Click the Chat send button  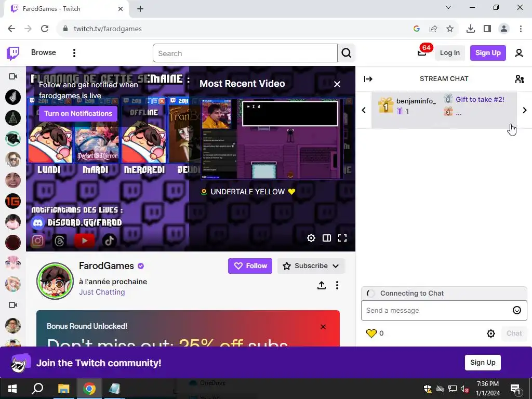tap(514, 334)
